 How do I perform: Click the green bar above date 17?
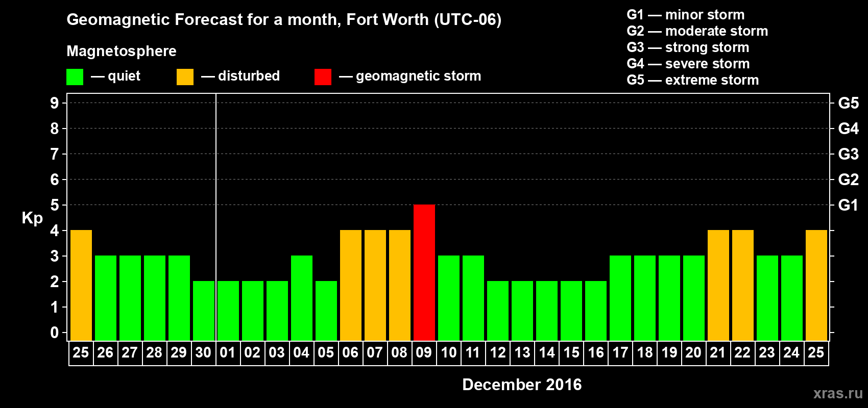(x=620, y=298)
